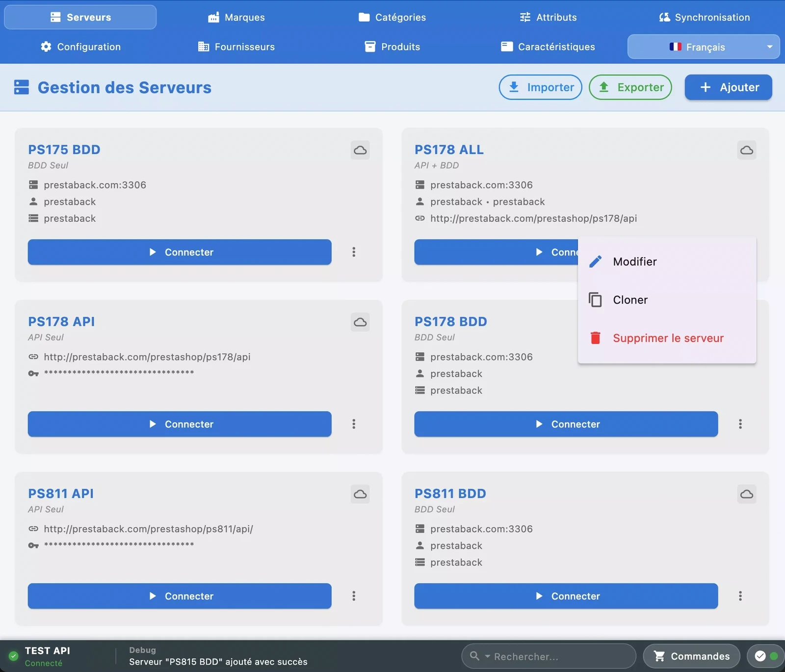785x672 pixels.
Task: Click cloud icon on PS178 ALL card
Action: 747,150
